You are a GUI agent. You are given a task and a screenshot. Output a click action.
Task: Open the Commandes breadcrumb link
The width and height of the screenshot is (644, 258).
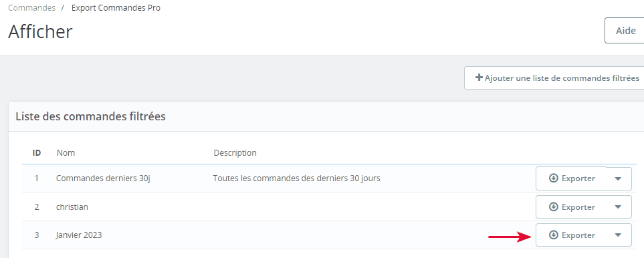31,8
